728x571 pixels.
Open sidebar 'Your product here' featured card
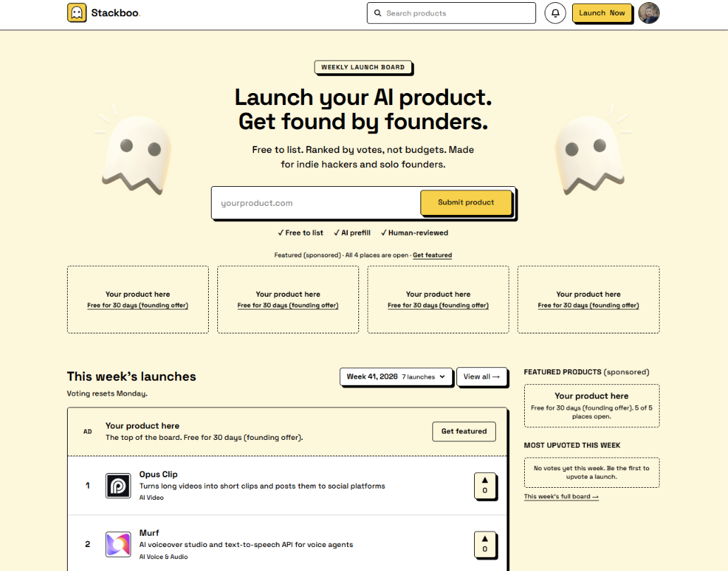coord(591,406)
